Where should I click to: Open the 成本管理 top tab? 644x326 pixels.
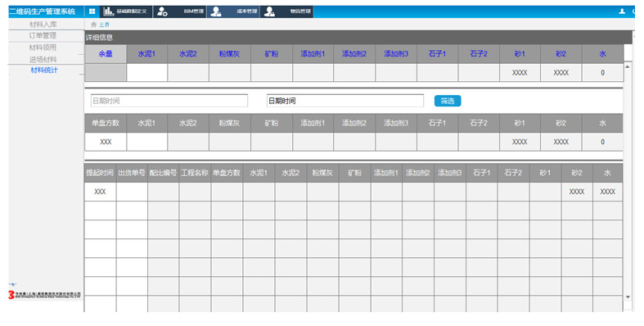pyautogui.click(x=233, y=11)
